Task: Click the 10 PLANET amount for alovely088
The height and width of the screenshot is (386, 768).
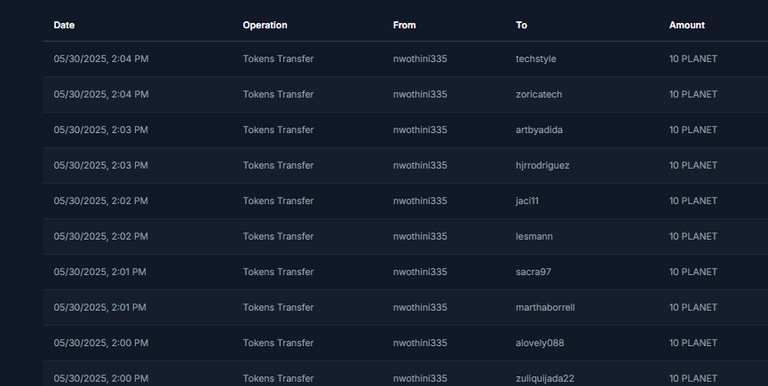Action: [693, 343]
